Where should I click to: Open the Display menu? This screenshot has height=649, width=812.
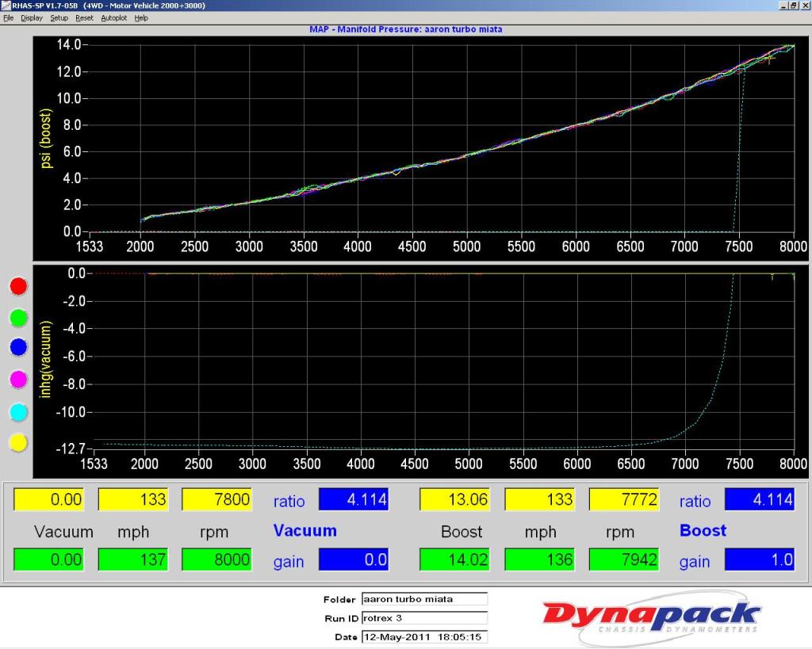click(31, 17)
